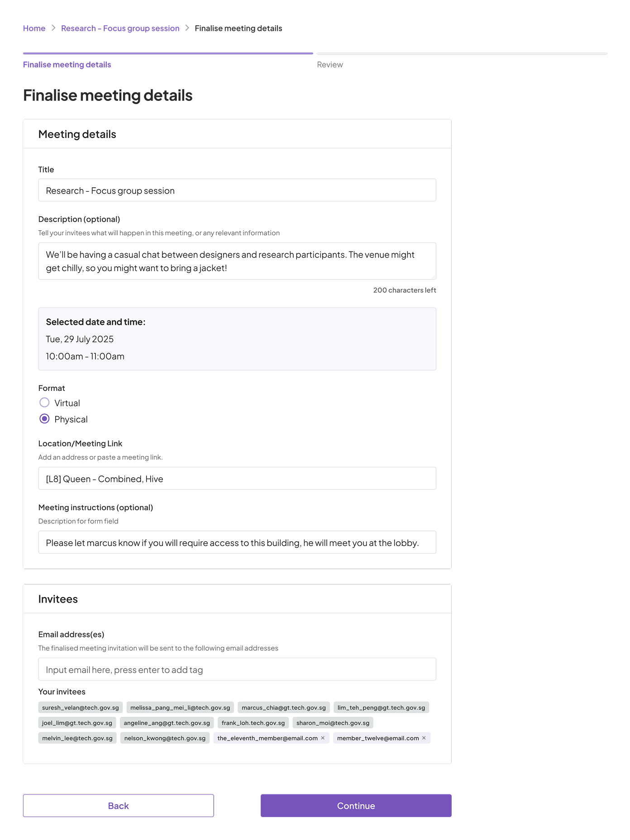
Task: Click the invitee email address input
Action: tap(237, 669)
